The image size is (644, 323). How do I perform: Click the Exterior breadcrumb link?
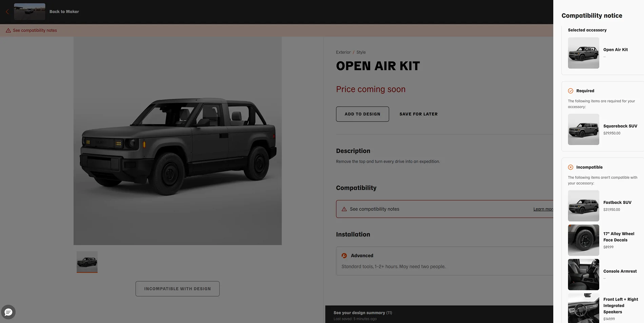click(x=343, y=52)
